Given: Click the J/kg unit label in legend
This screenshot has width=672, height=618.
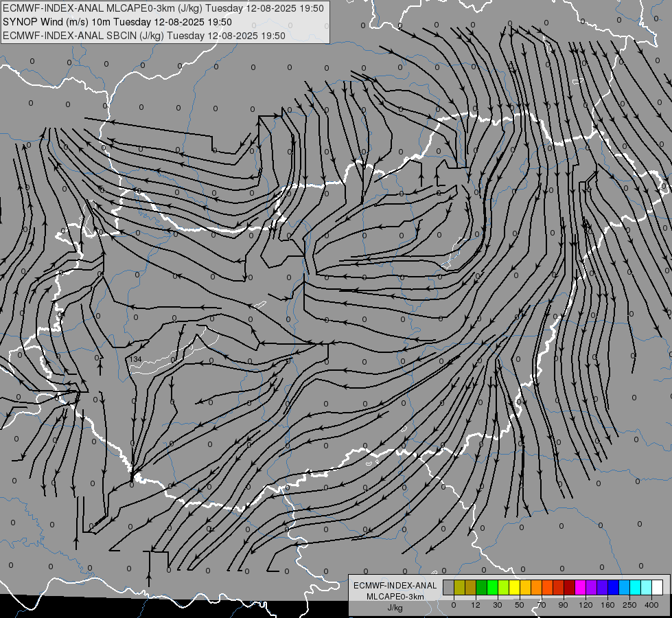Looking at the screenshot, I should (x=395, y=608).
